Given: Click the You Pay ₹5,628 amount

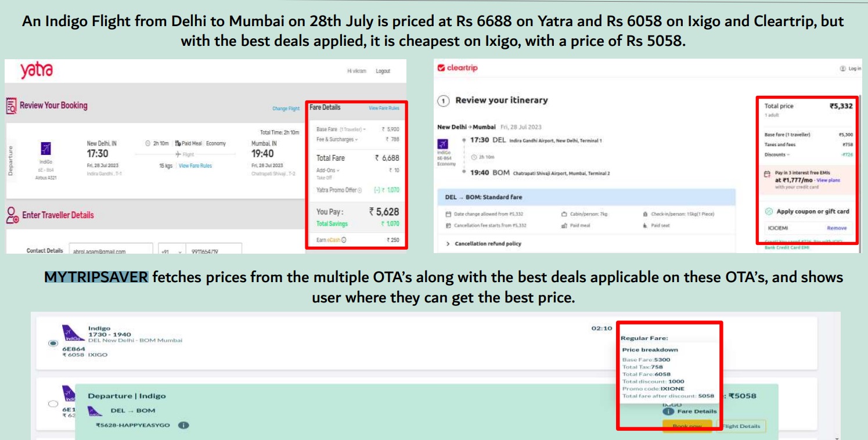Looking at the screenshot, I should pos(384,212).
